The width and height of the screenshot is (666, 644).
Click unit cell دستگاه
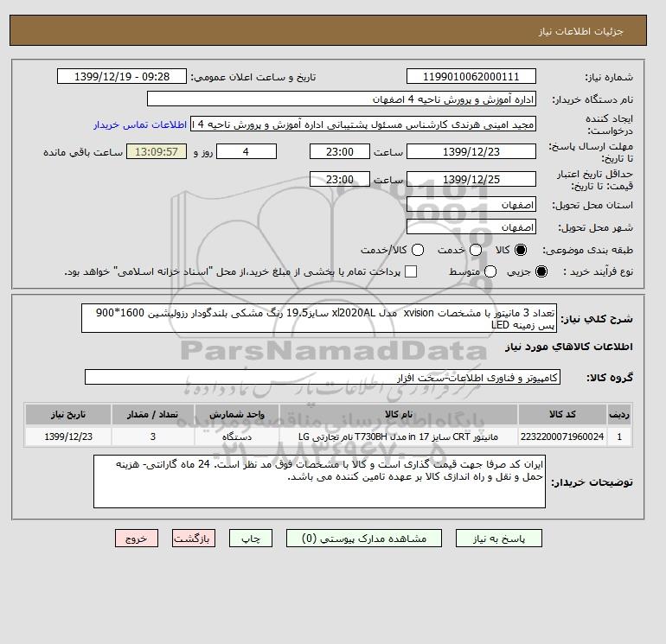[237, 437]
